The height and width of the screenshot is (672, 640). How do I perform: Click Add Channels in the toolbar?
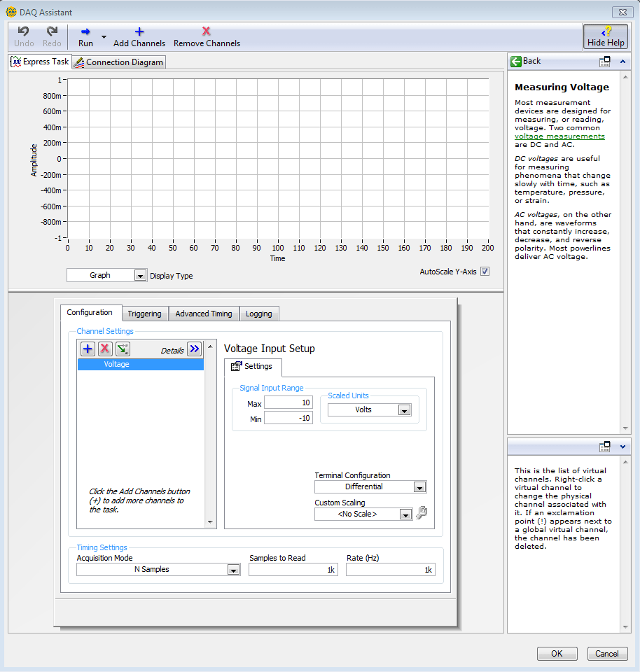tap(139, 35)
